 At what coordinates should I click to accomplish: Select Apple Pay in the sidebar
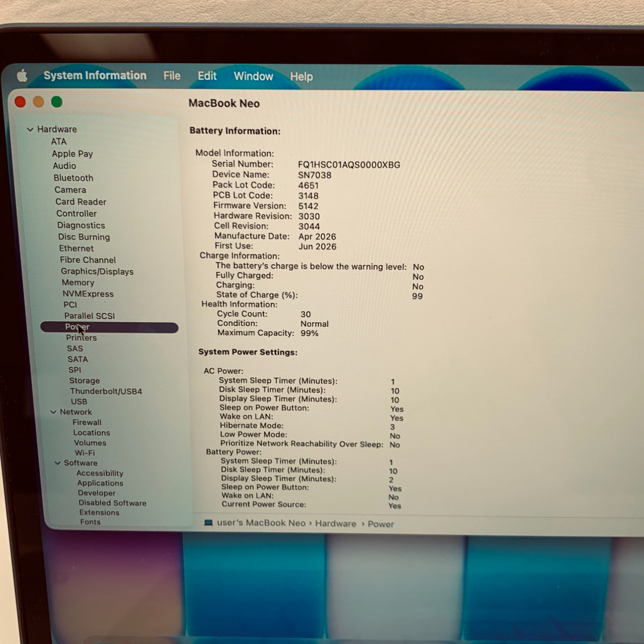[x=72, y=154]
